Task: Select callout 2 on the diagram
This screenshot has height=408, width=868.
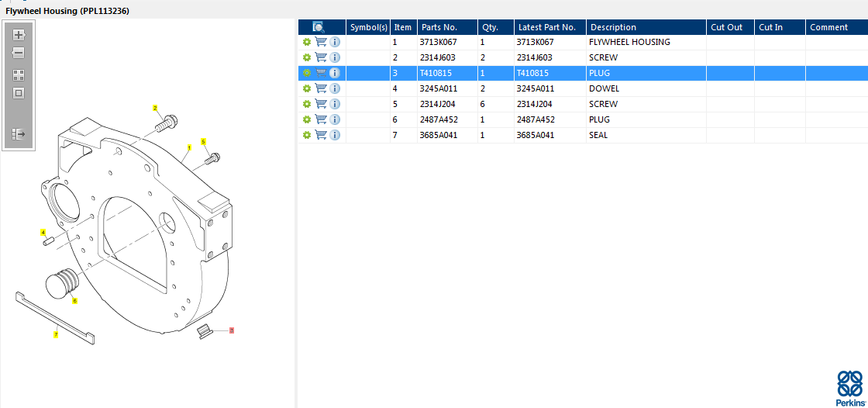Action: click(155, 108)
